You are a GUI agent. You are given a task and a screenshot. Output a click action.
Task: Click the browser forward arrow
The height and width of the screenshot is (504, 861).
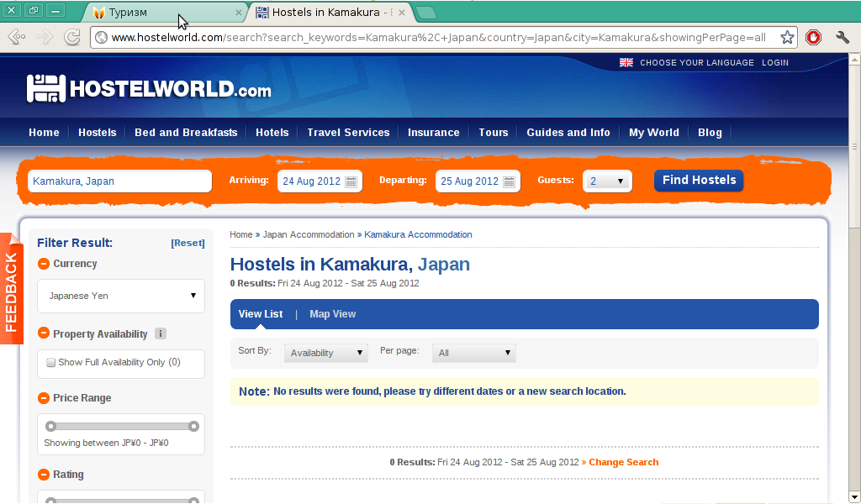(x=45, y=37)
